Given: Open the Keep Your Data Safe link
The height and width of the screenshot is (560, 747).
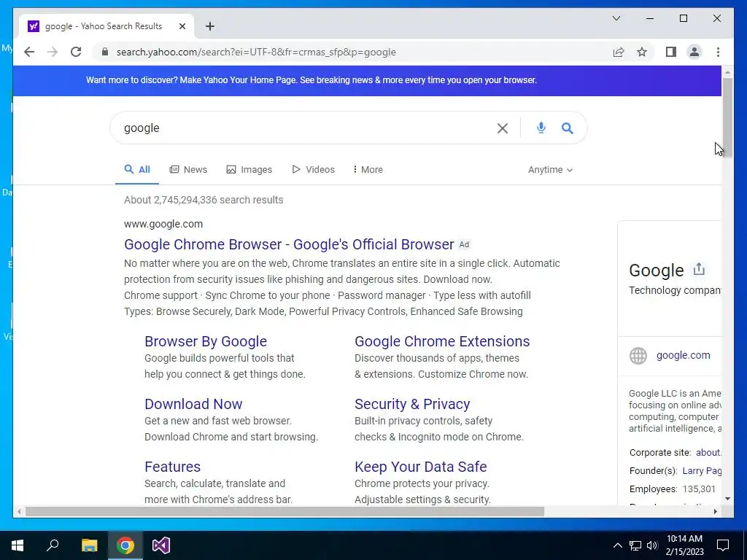Looking at the screenshot, I should pyautogui.click(x=421, y=467).
